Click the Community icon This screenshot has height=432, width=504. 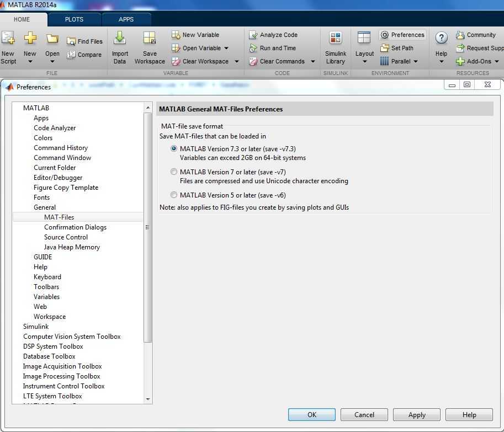(x=460, y=35)
